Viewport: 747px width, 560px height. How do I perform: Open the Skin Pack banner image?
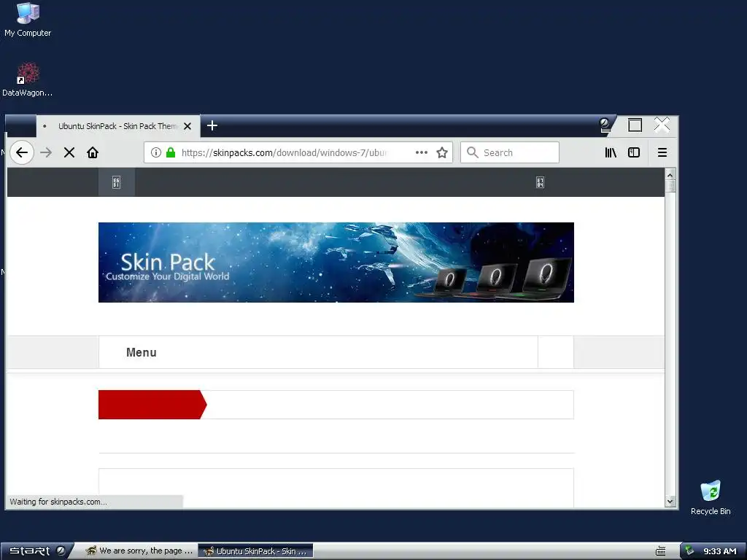pyautogui.click(x=336, y=262)
